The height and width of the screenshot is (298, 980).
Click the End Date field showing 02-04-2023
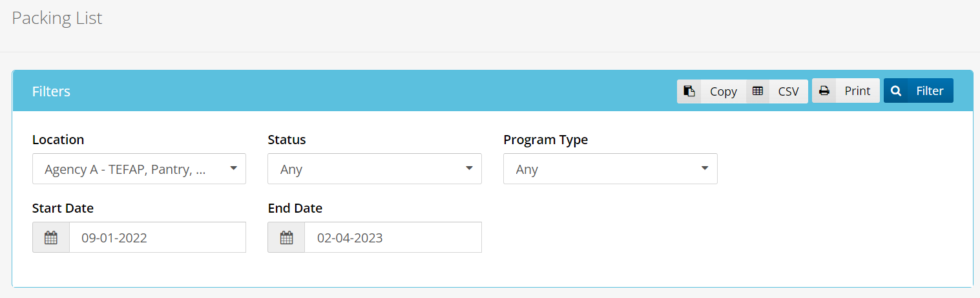click(392, 238)
